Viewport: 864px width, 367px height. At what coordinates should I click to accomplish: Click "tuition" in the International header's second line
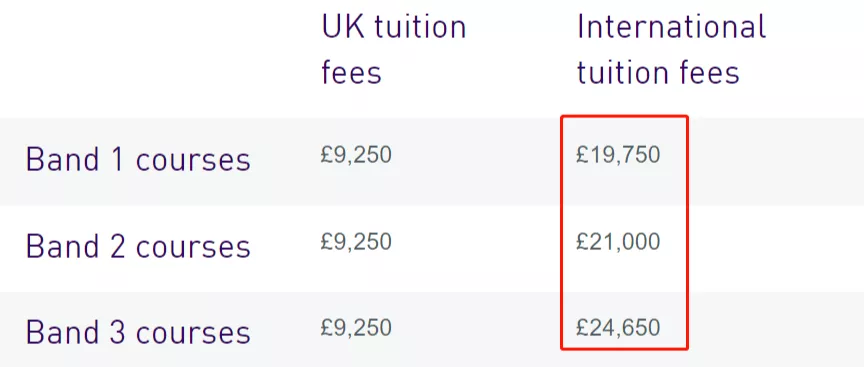pyautogui.click(x=616, y=72)
